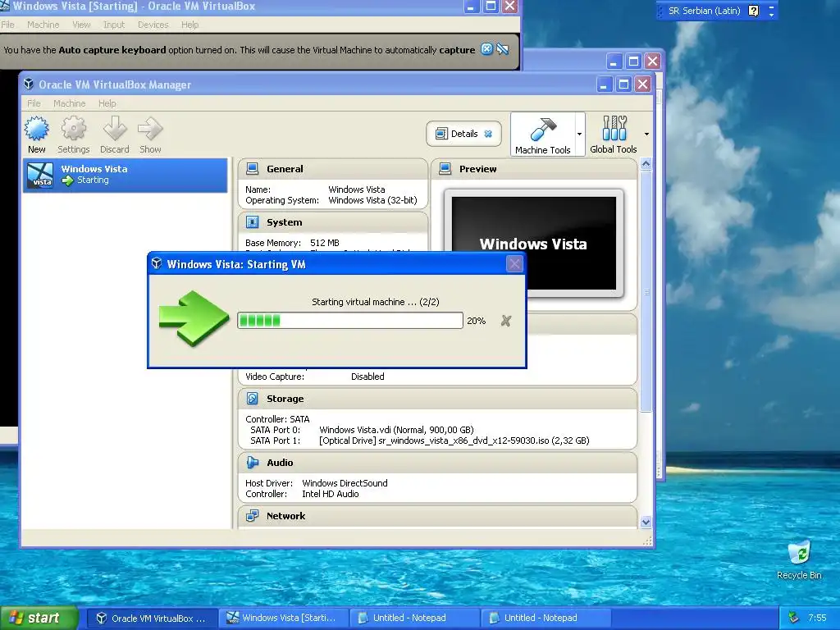
Task: Close the Starting VM dialog
Action: pyautogui.click(x=514, y=263)
